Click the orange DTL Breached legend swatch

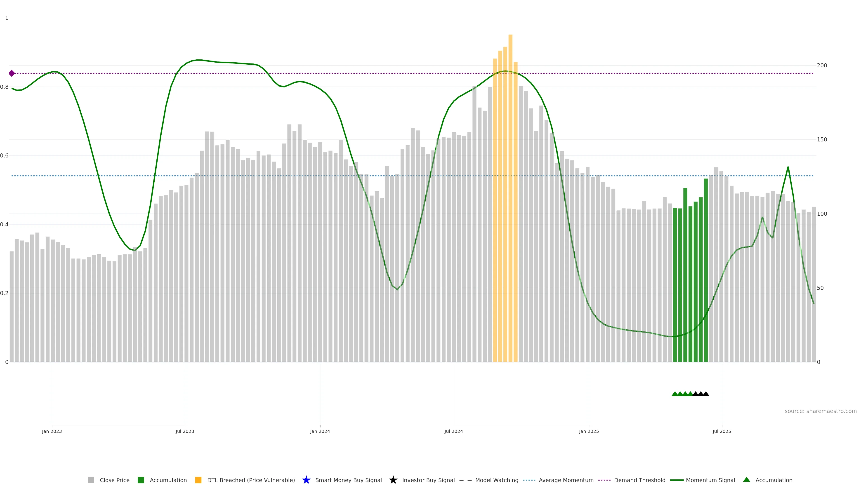198,480
